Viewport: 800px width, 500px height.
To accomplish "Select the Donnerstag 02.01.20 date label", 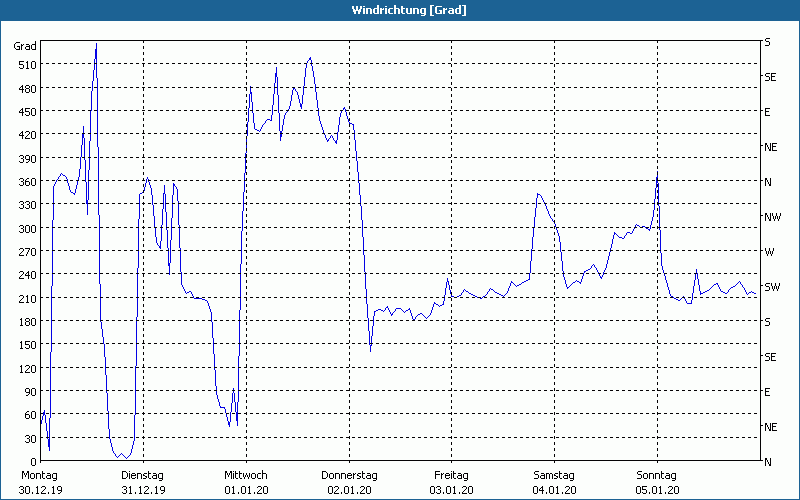I will tap(348, 482).
